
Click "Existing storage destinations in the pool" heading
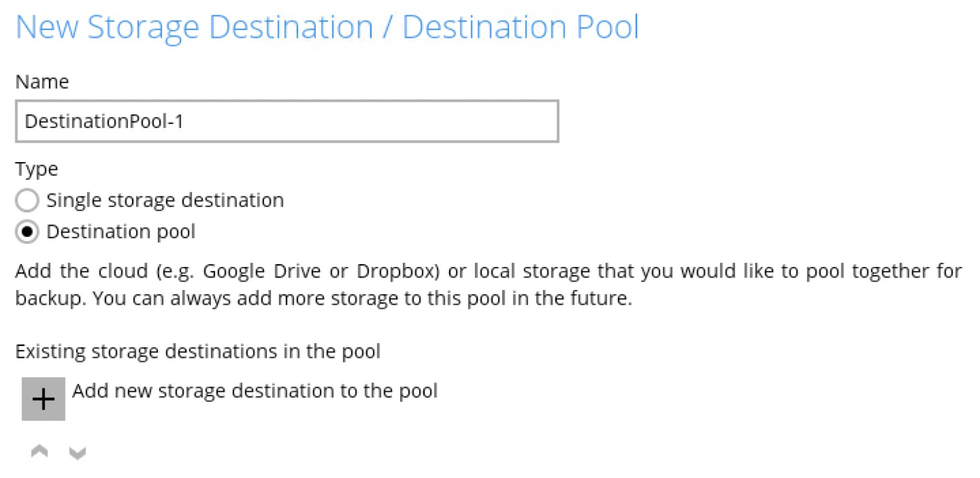pyautogui.click(x=198, y=351)
